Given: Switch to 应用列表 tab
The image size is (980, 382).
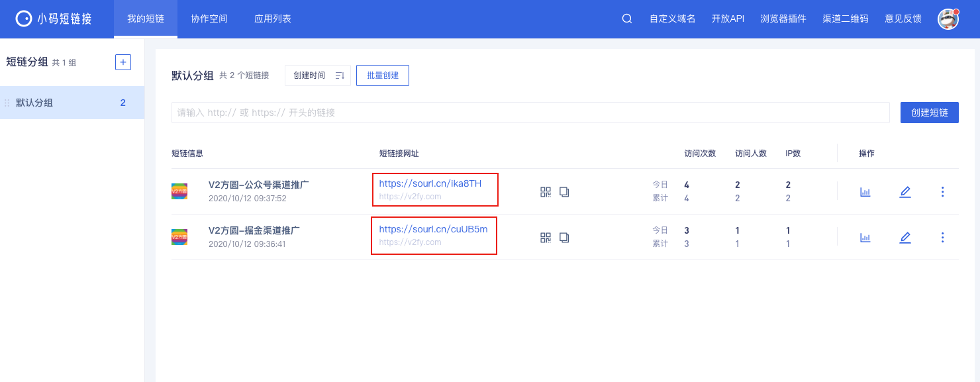Looking at the screenshot, I should pos(273,19).
